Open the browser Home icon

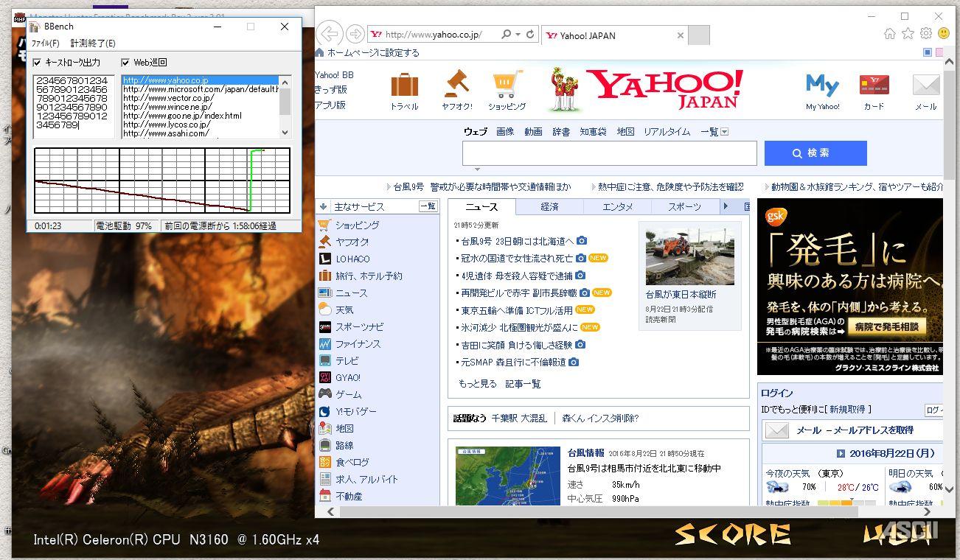click(890, 34)
